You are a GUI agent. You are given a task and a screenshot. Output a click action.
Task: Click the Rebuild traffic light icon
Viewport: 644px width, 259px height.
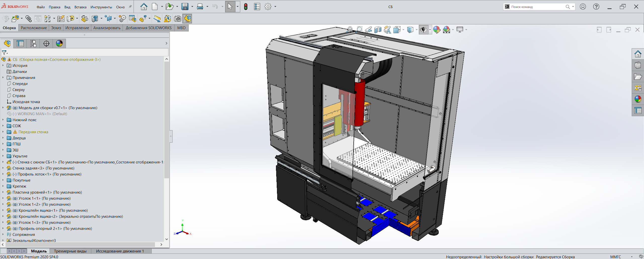[246, 7]
